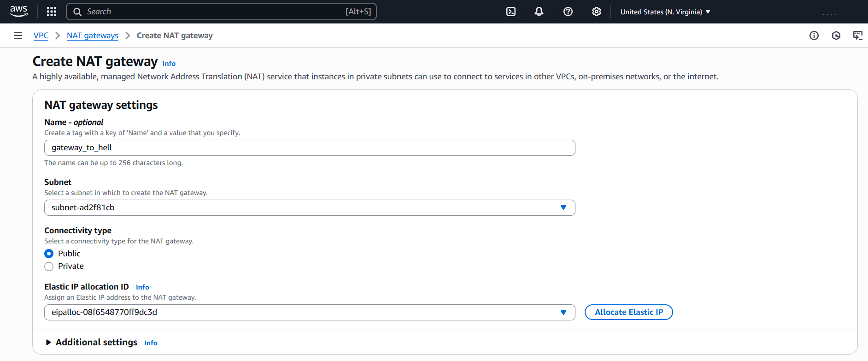Open the Subnet dropdown
This screenshot has width=868, height=361.
tap(309, 207)
